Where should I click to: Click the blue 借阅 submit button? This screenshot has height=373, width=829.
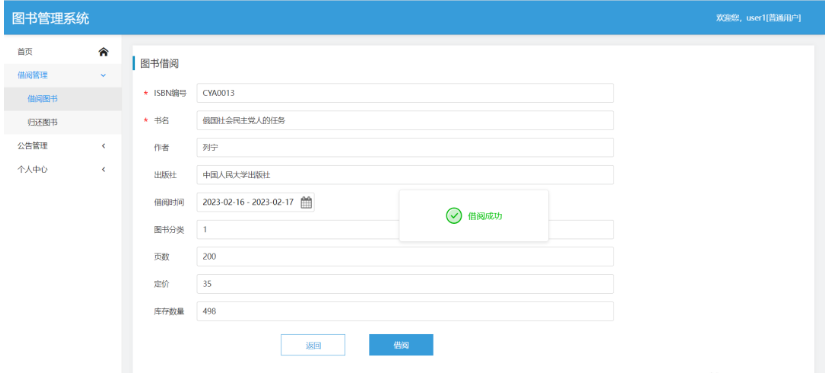[x=401, y=345]
